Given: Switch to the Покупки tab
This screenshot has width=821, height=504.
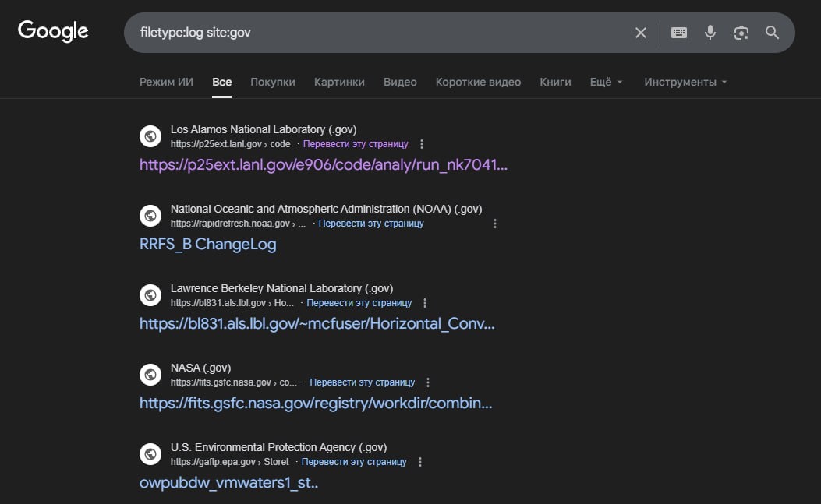Looking at the screenshot, I should (273, 82).
